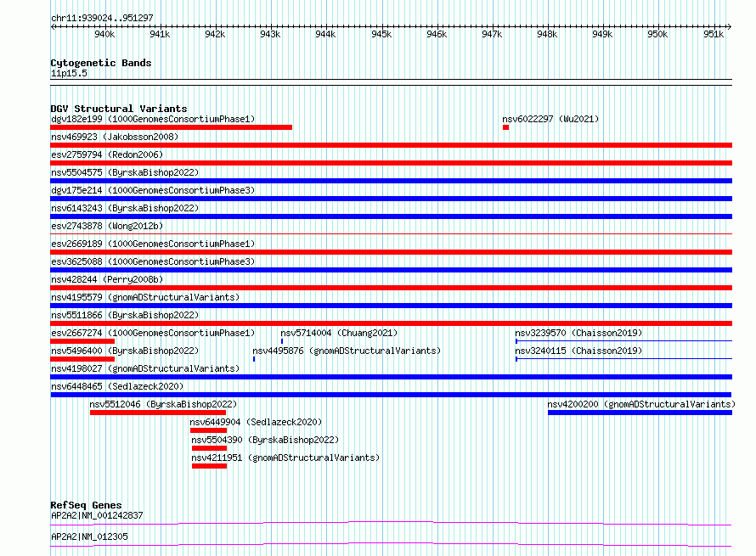Click the thin blue line under nsv3239570

623,341
